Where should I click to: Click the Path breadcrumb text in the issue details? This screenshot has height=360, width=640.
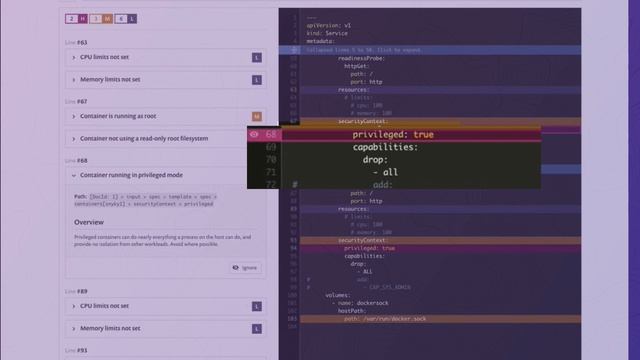click(x=146, y=200)
